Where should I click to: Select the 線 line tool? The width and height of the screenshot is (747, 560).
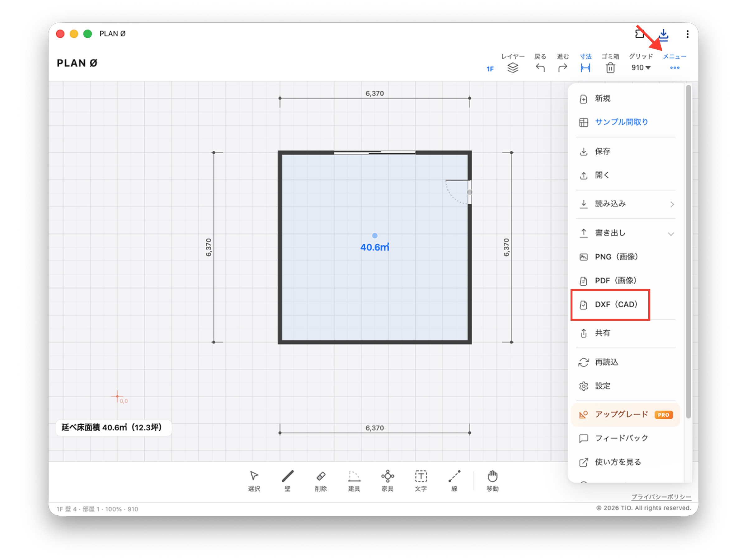pos(454,481)
